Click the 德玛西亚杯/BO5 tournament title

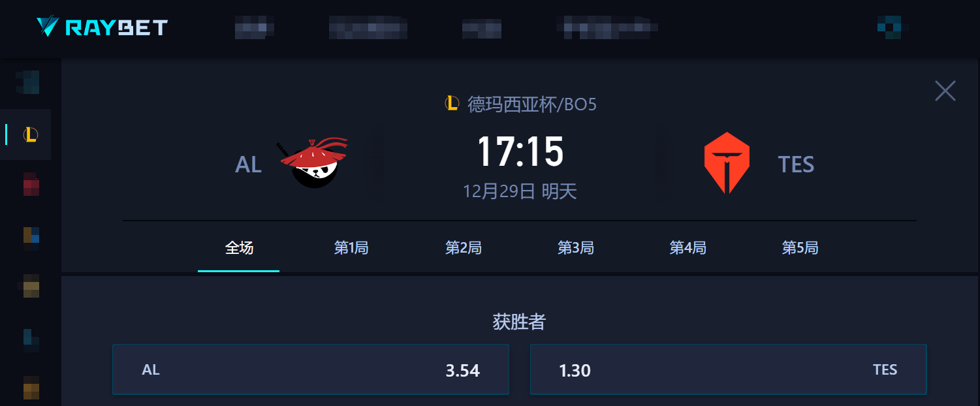point(532,104)
